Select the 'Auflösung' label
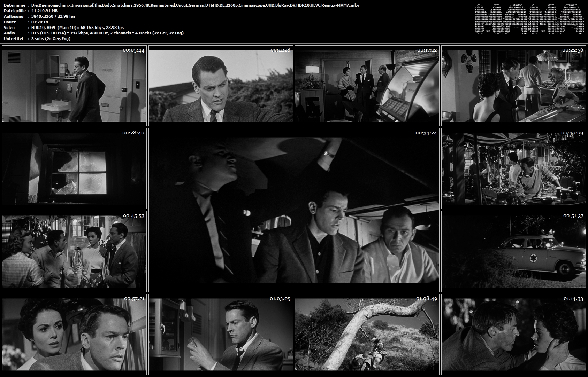This screenshot has height=377, width=588. tap(13, 16)
